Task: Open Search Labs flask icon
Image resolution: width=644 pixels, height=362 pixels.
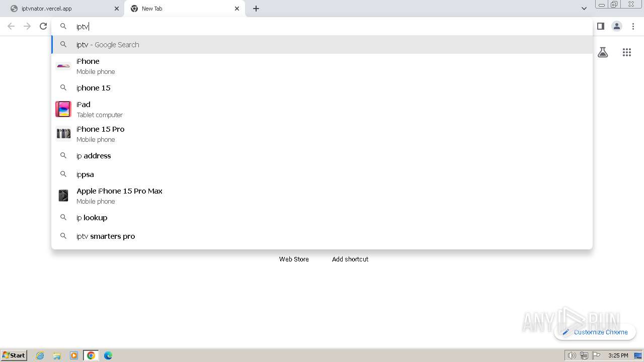Action: (x=603, y=52)
